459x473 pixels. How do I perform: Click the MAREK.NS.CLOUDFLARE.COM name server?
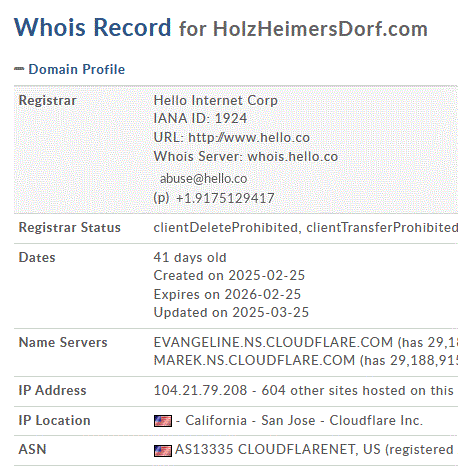(254, 361)
